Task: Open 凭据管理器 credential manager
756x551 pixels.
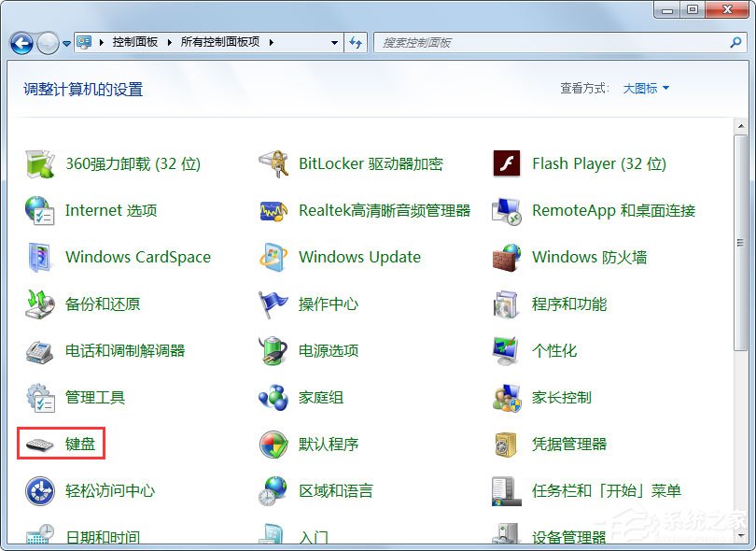Action: point(569,444)
